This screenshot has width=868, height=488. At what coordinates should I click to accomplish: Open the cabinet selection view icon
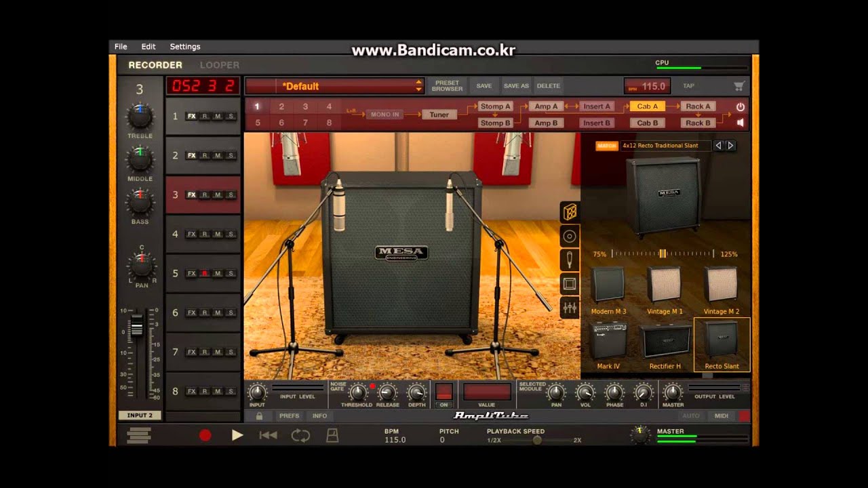(x=570, y=212)
